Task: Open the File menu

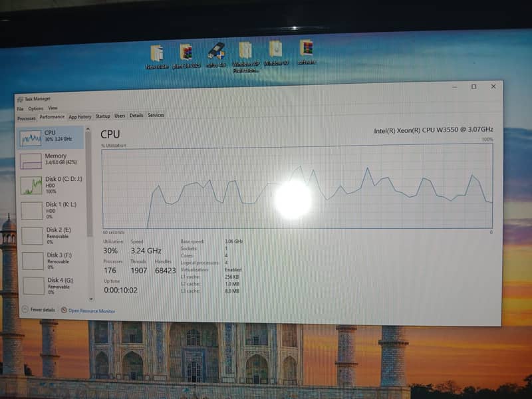Action: point(21,109)
